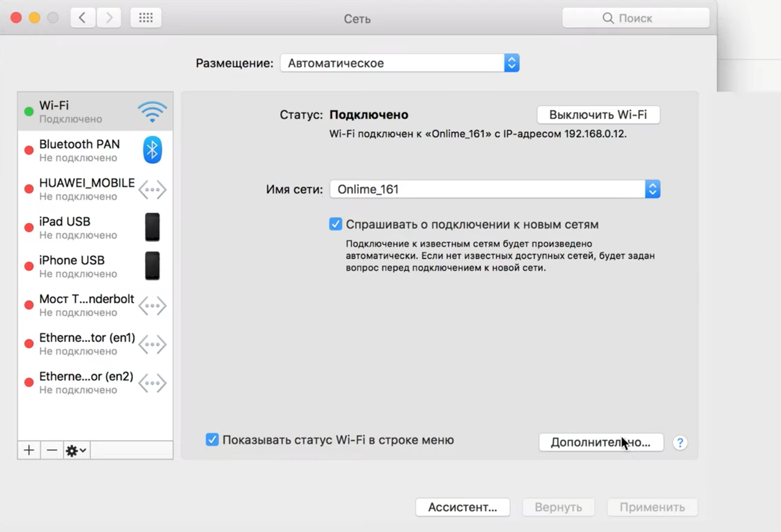Viewport: 781px width, 532px height.
Task: Click the Выключить Wi-Fi button
Action: (x=598, y=115)
